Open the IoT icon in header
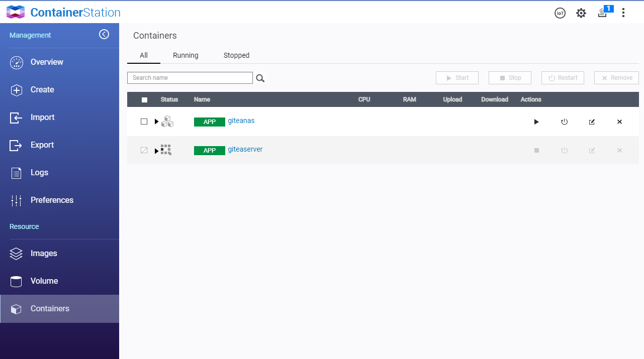644x359 pixels. point(560,13)
